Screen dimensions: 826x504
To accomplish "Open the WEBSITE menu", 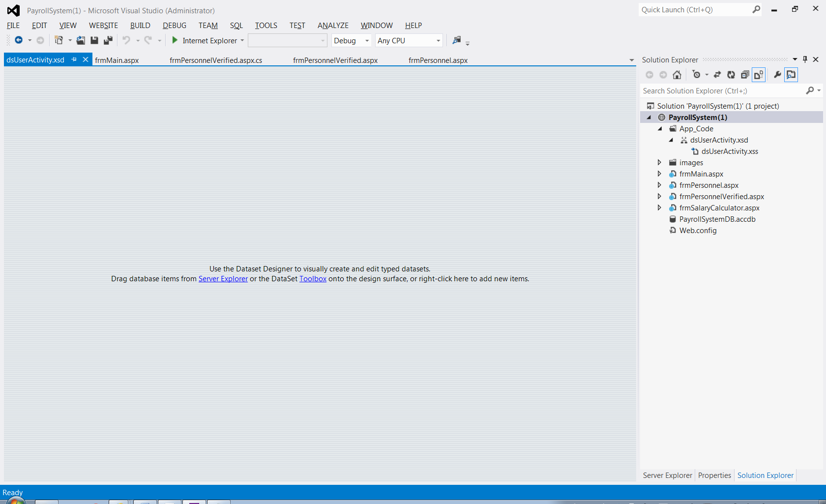I will 103,25.
